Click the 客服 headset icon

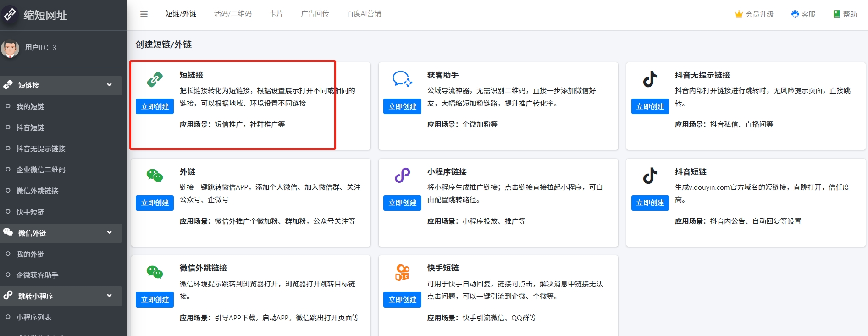point(795,14)
